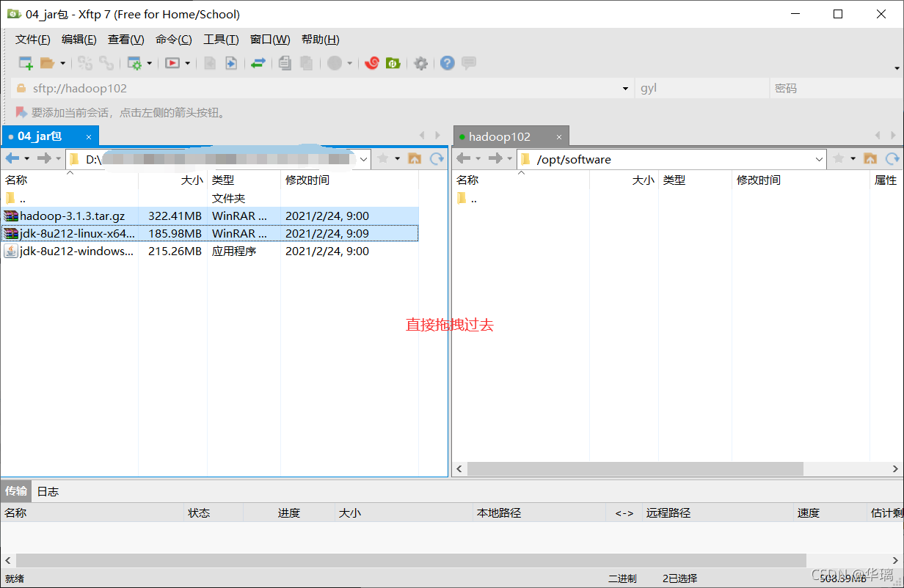This screenshot has height=588, width=904.
Task: Open the Session Properties gear-window icon
Action: tap(134, 63)
